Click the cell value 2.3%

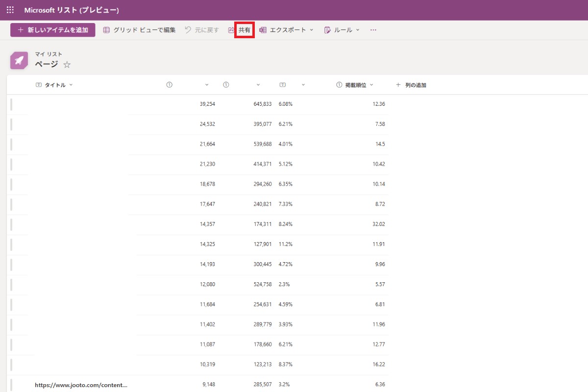click(x=284, y=284)
